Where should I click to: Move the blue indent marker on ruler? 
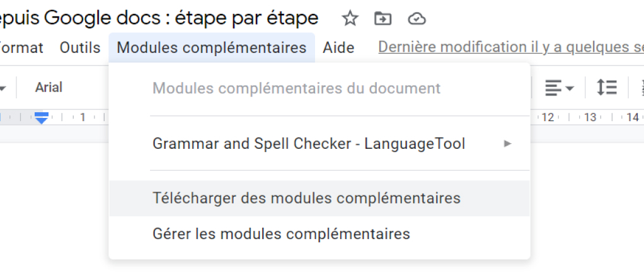click(42, 117)
